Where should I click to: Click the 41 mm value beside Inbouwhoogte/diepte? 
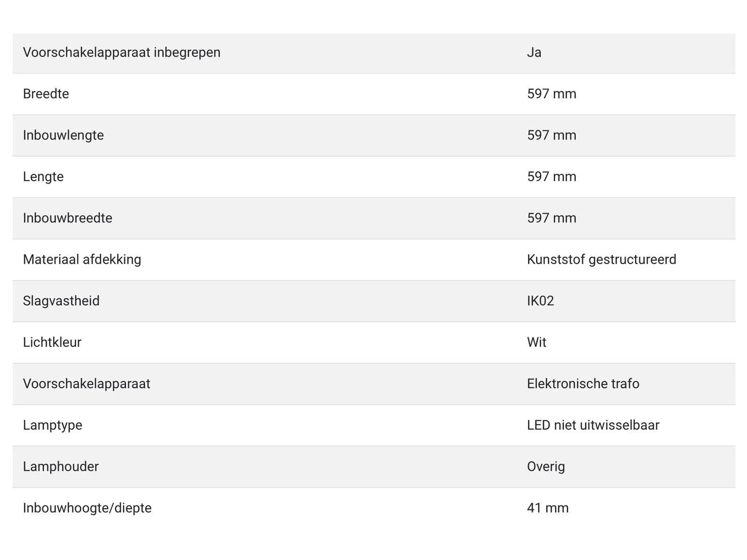pyautogui.click(x=548, y=508)
